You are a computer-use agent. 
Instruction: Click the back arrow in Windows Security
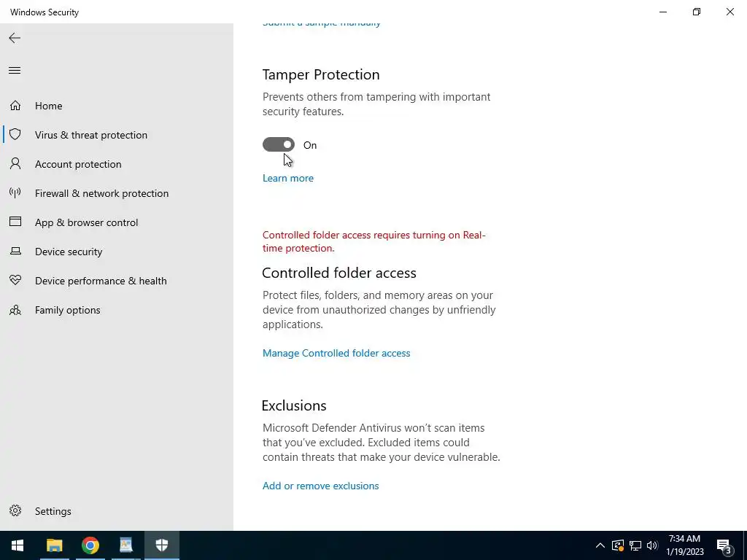(15, 38)
